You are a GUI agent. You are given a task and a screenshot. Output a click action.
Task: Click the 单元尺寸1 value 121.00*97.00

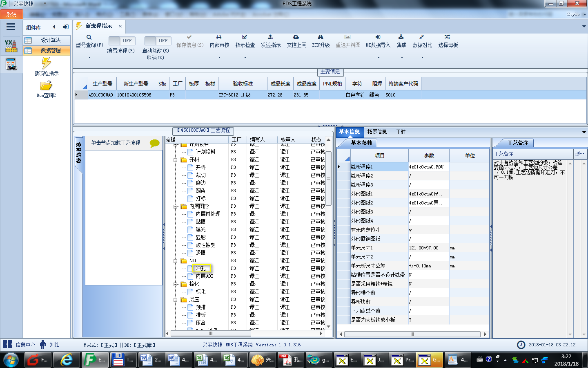[x=429, y=248]
